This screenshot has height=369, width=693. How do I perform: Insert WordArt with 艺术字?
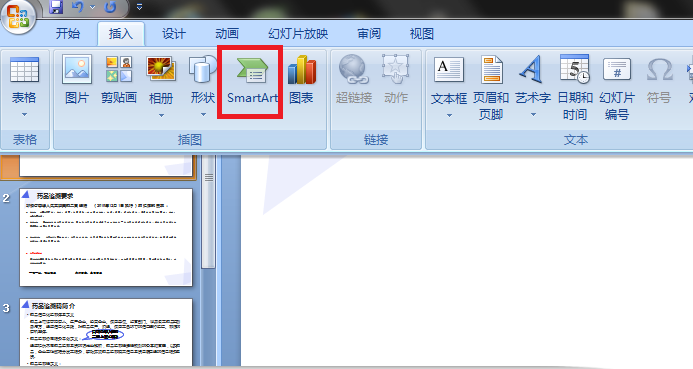coord(533,80)
